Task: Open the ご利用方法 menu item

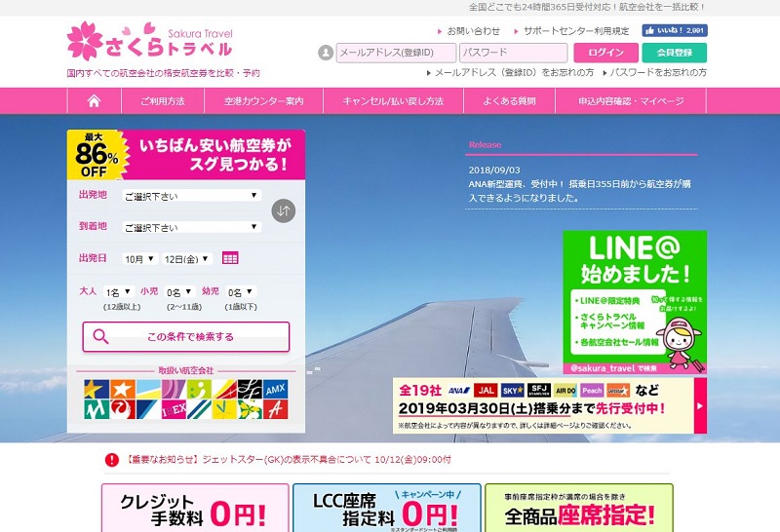Action: [x=162, y=101]
